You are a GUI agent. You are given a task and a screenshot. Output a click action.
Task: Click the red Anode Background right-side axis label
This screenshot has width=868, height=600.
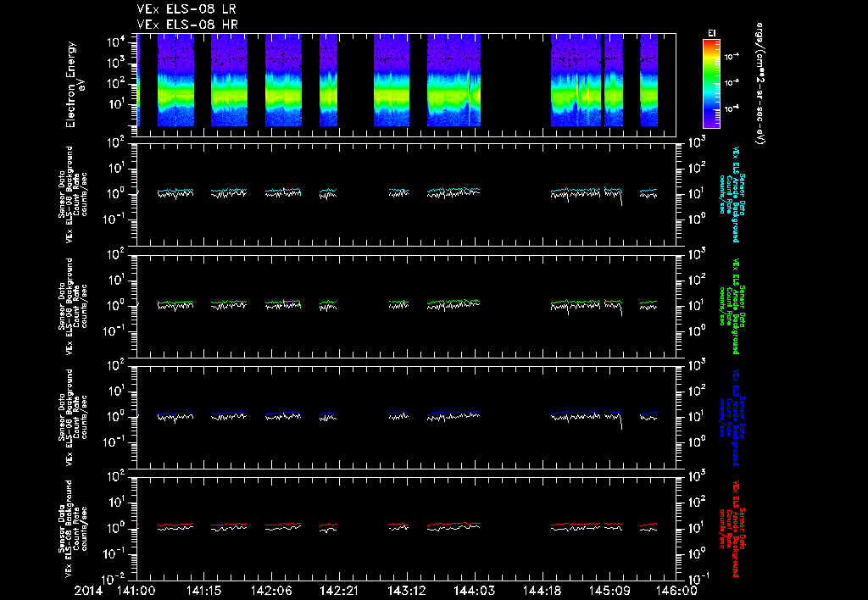pos(732,529)
